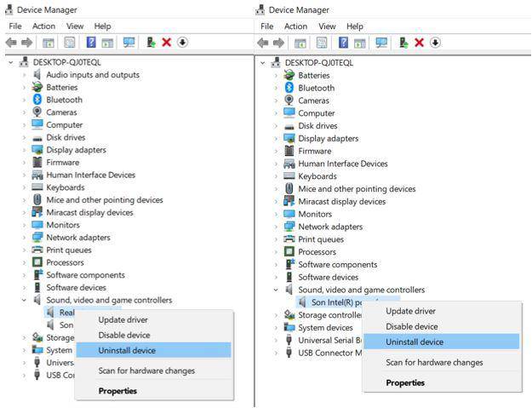Click the green update driver icon in left toolbar
Image resolution: width=532 pixels, height=408 pixels.
pyautogui.click(x=151, y=42)
